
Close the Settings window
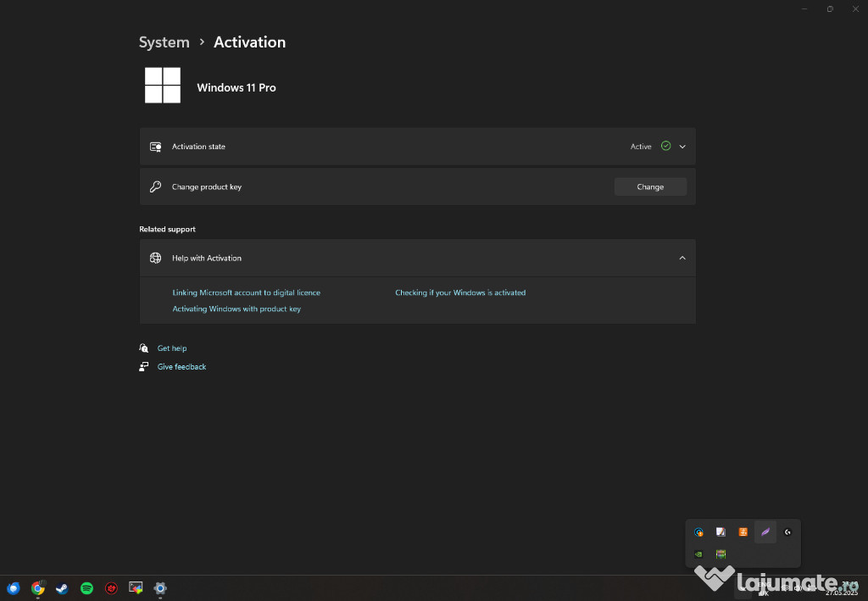tap(855, 8)
